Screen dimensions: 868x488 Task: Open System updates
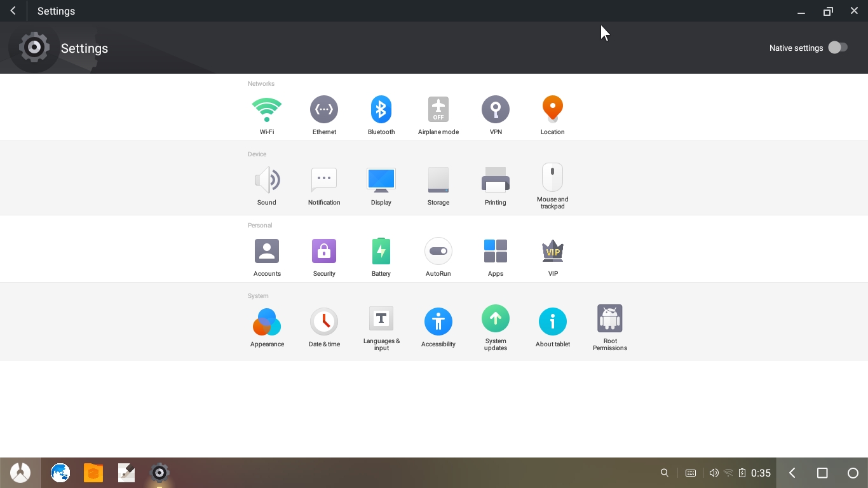[496, 320]
